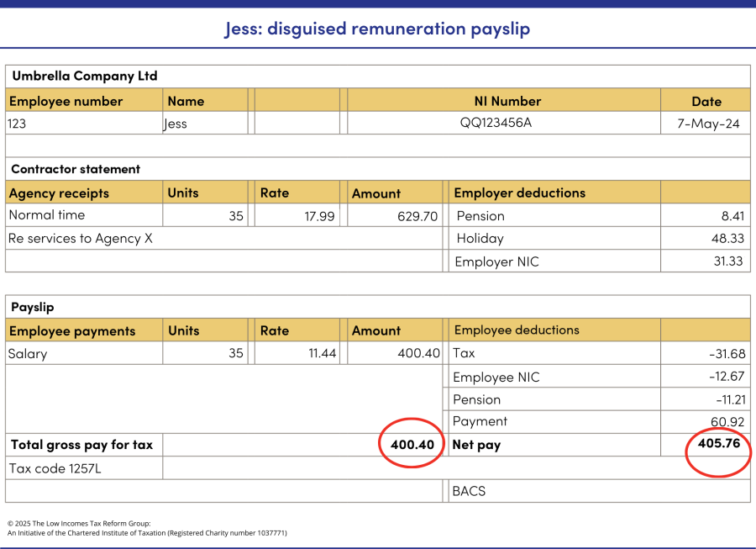The height and width of the screenshot is (549, 756).
Task: Select the NI Number value QQ123456A
Action: click(x=496, y=123)
